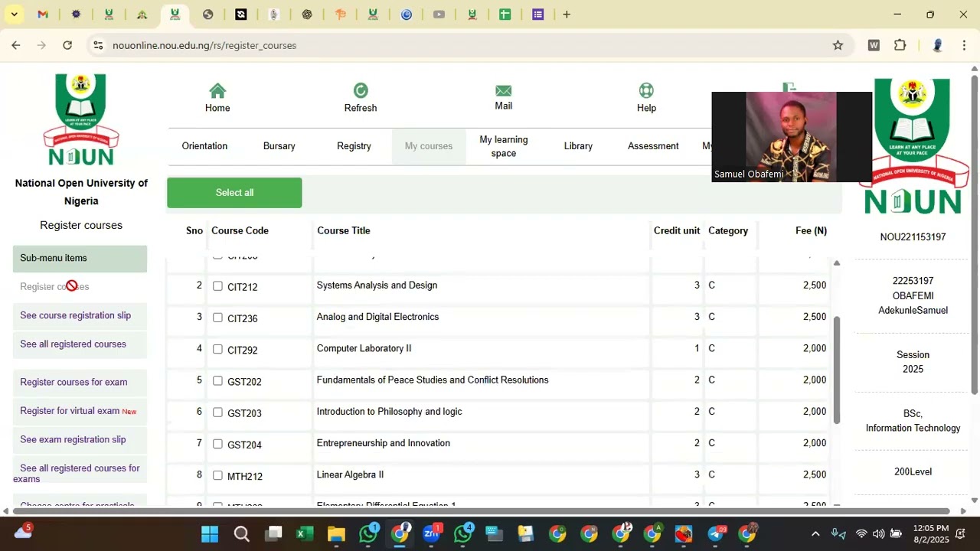The image size is (980, 551).
Task: Open My learning space menu
Action: (503, 146)
